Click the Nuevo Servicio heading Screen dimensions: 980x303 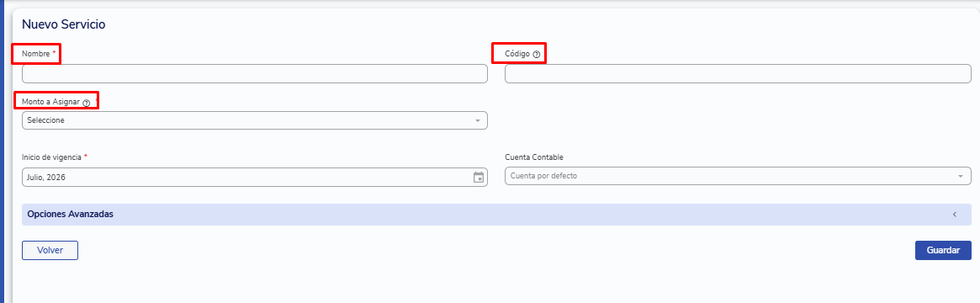click(63, 24)
